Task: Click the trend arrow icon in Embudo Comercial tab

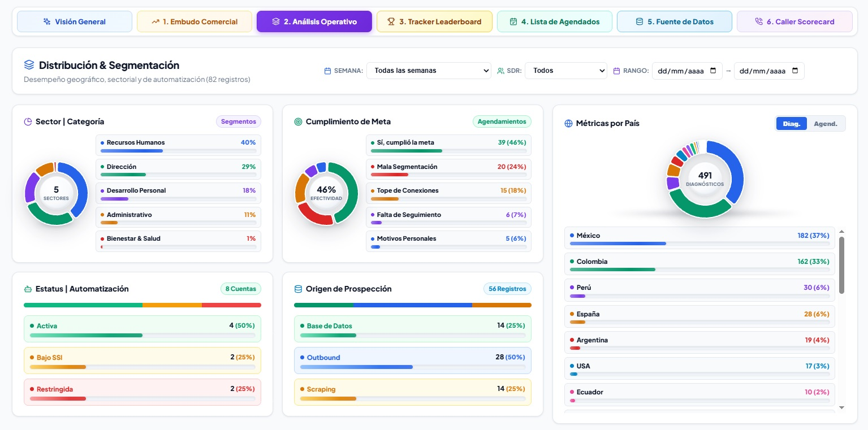Action: click(156, 21)
